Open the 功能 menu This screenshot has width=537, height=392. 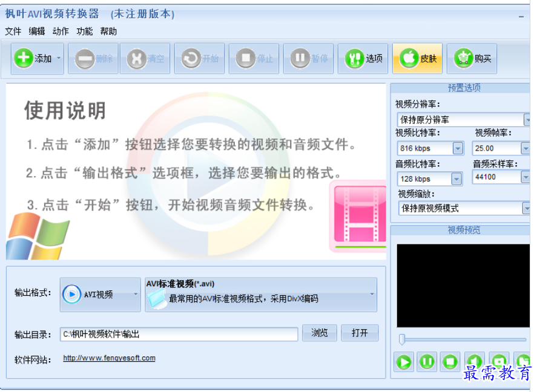click(85, 31)
